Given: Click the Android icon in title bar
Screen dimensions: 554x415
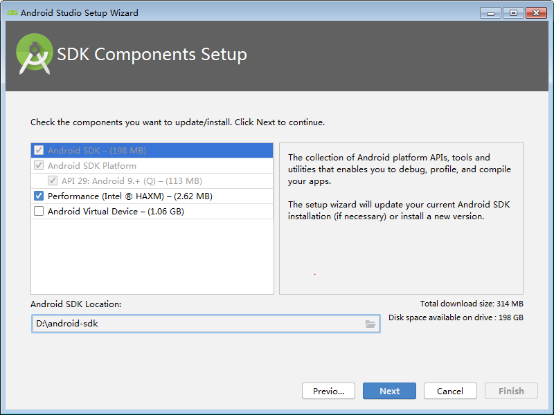Looking at the screenshot, I should click(x=12, y=13).
